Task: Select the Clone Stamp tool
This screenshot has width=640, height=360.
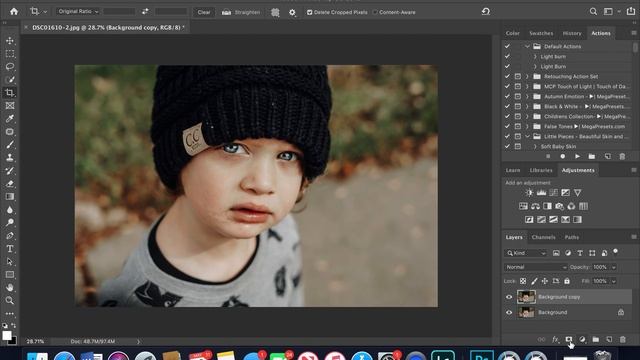Action: point(10,158)
